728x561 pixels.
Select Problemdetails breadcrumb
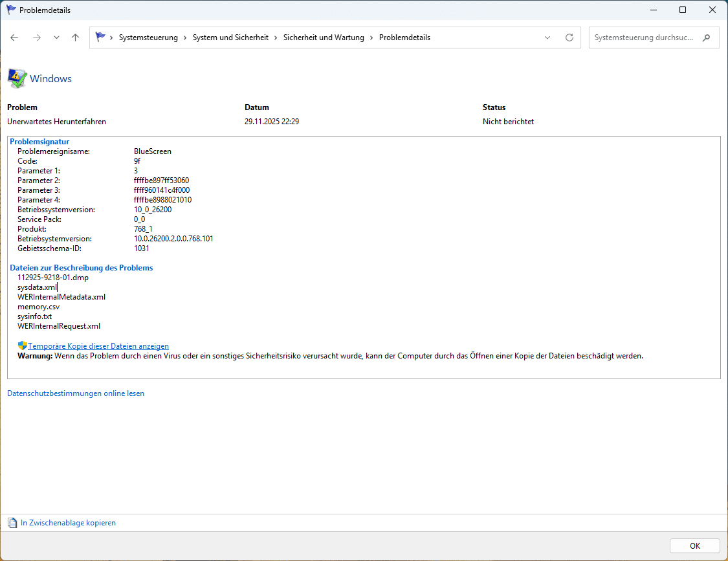pos(404,38)
